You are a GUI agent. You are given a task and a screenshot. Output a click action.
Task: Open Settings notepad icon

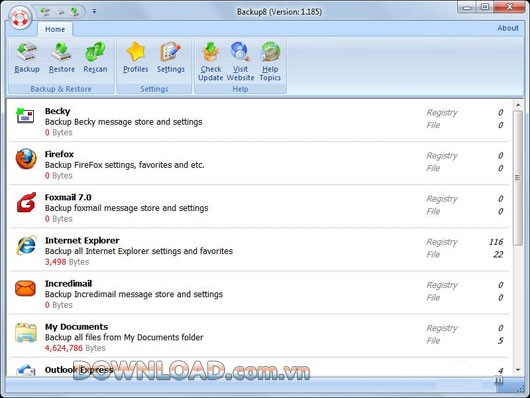[x=171, y=52]
